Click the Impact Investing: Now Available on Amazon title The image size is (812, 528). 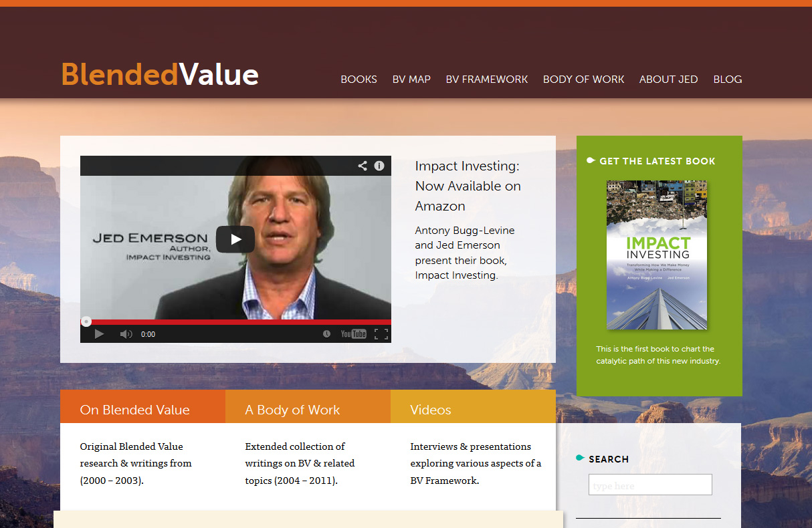click(x=468, y=186)
